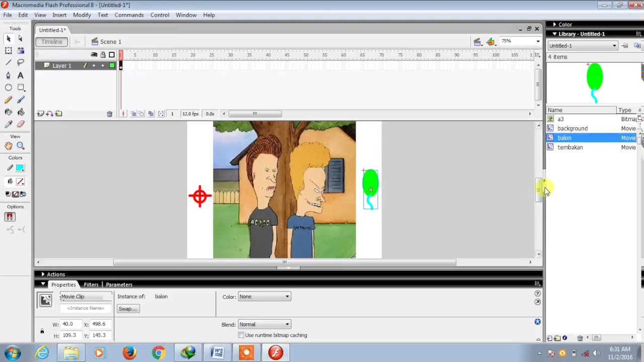Expand the Color panel
Image resolution: width=644 pixels, height=362 pixels.
(554, 24)
